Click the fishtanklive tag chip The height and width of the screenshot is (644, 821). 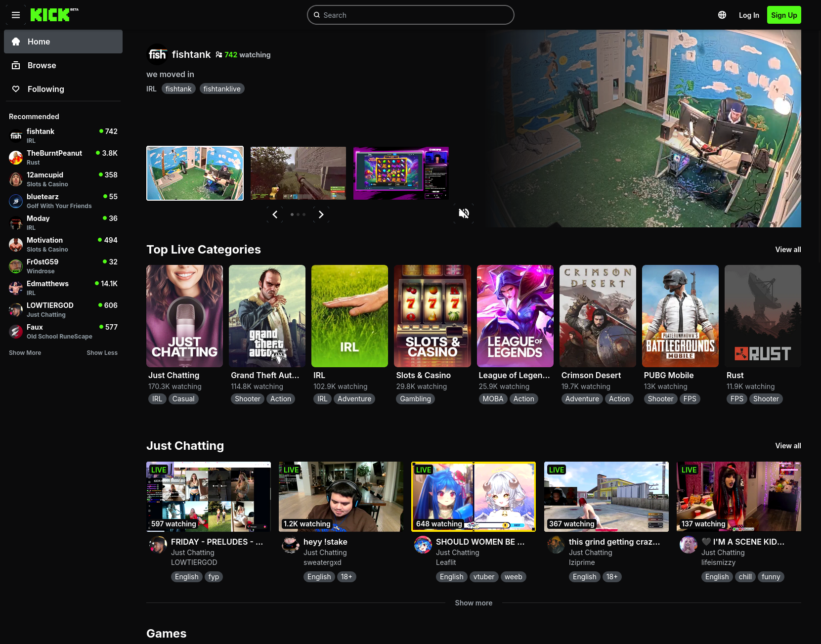[x=222, y=89]
